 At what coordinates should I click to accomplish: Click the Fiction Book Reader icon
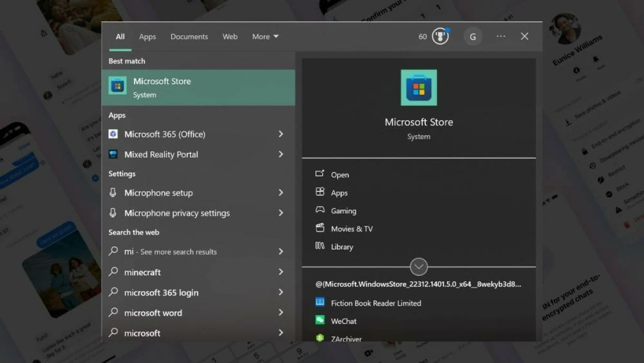click(x=320, y=302)
